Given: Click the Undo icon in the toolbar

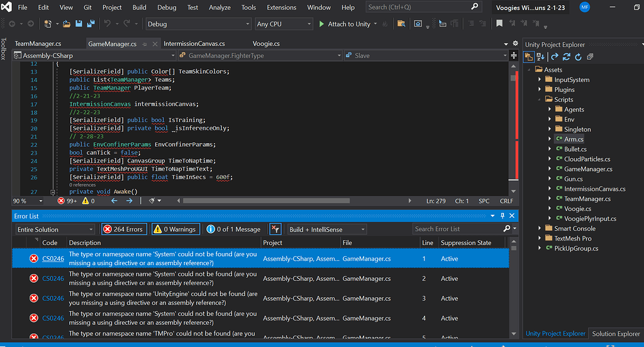Looking at the screenshot, I should pyautogui.click(x=108, y=24).
